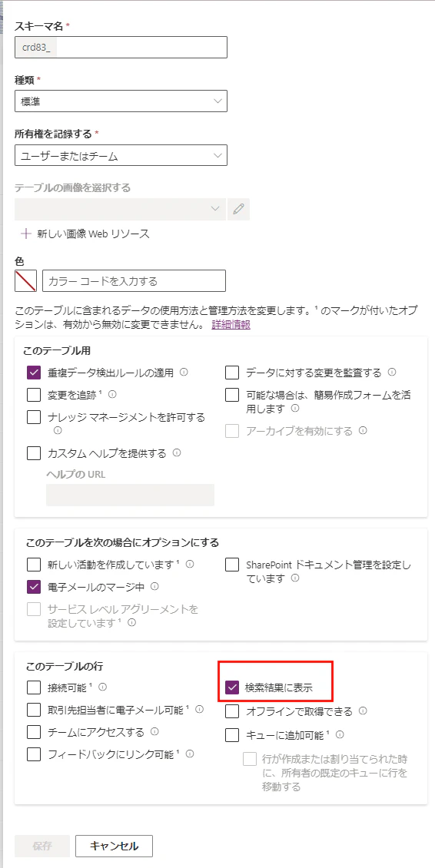Click info icon beside チームにアクセスする

pos(154,732)
